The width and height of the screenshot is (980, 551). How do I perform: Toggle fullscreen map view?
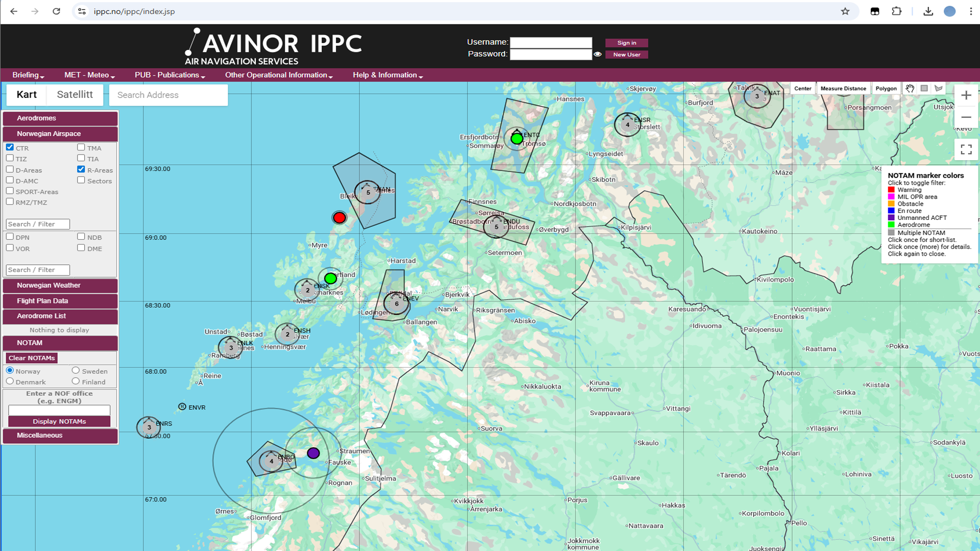click(x=966, y=149)
